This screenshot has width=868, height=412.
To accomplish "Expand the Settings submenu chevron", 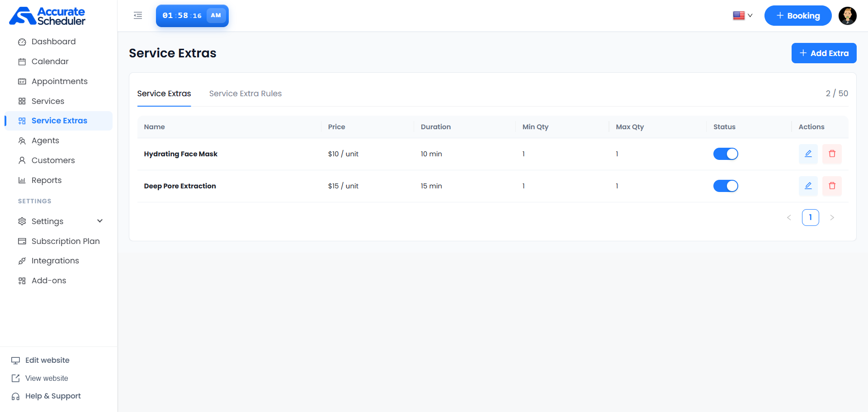I will (x=100, y=221).
